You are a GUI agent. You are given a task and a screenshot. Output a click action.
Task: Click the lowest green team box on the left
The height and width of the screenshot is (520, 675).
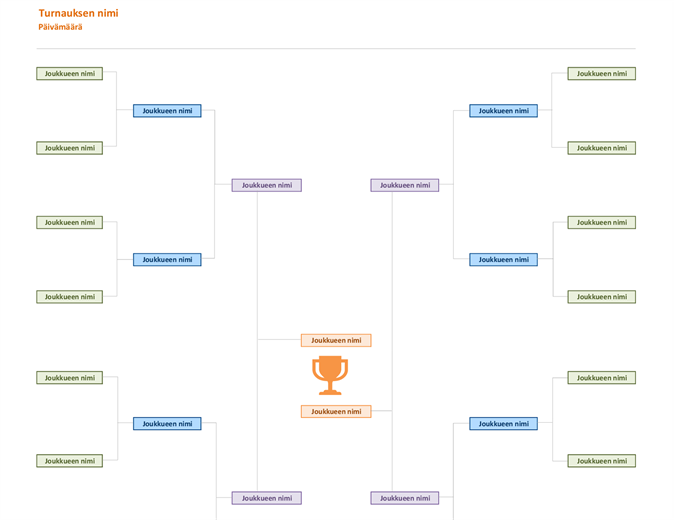point(69,461)
